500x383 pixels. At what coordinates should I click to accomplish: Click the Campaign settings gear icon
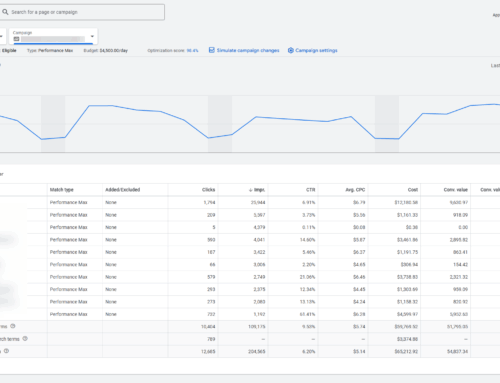291,50
